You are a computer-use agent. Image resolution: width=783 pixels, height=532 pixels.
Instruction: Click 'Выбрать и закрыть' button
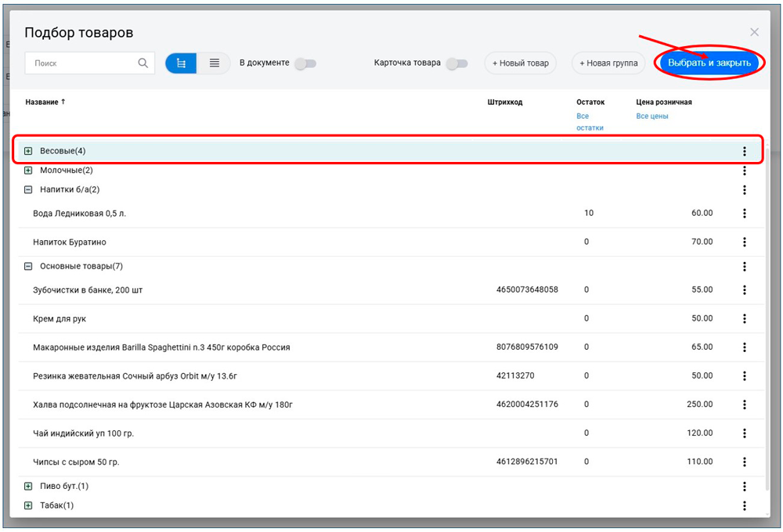point(709,63)
